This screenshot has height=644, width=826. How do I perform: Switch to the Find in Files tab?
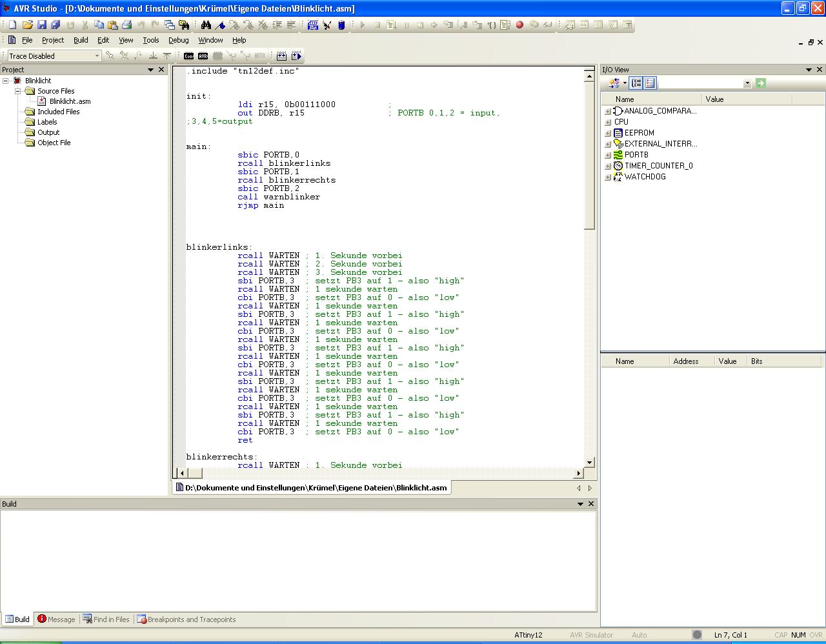tap(106, 619)
